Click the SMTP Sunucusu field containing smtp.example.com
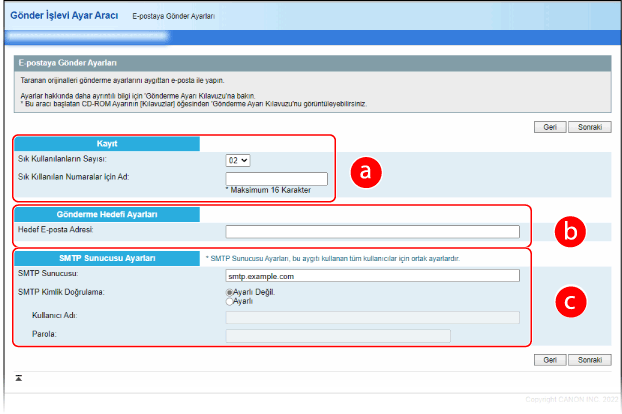 coord(372,275)
